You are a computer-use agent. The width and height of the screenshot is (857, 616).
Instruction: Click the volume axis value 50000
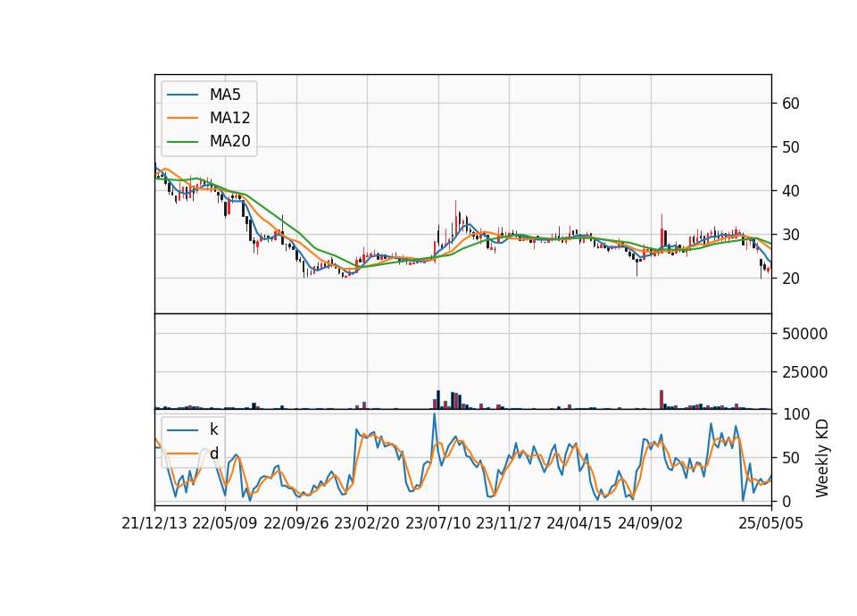coord(805,334)
